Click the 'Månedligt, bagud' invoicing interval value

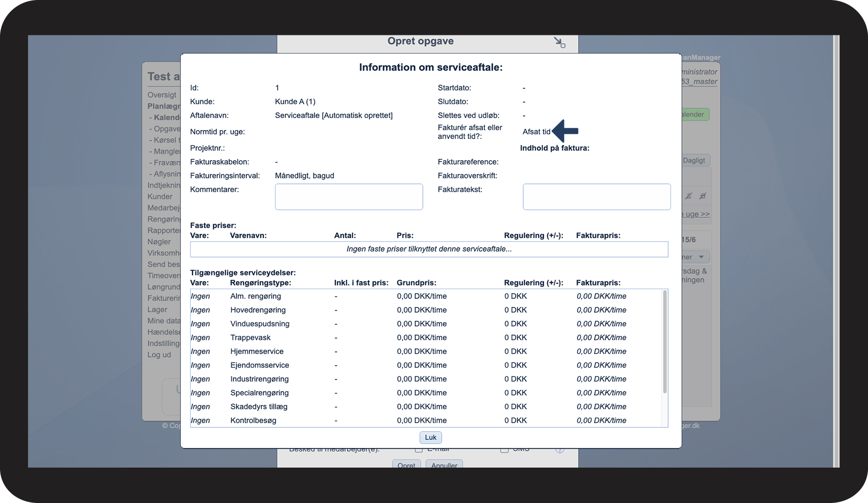(305, 176)
